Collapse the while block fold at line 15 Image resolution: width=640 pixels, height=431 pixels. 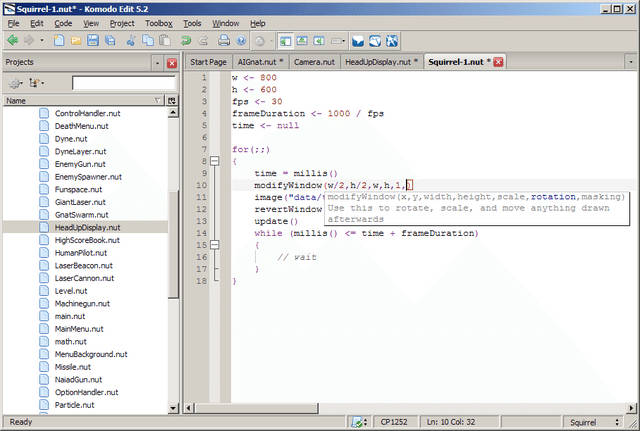[x=215, y=244]
